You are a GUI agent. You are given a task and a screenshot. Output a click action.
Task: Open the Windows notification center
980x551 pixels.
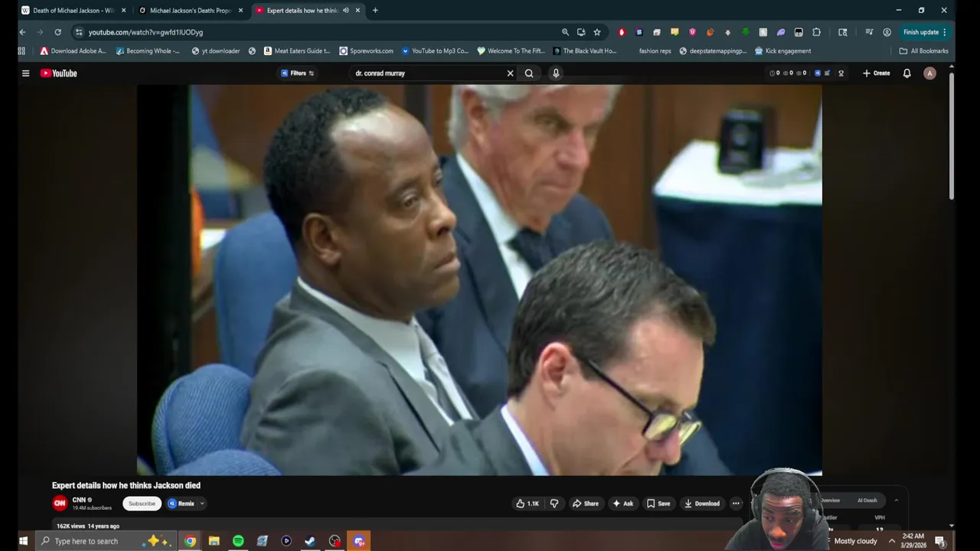[939, 541]
